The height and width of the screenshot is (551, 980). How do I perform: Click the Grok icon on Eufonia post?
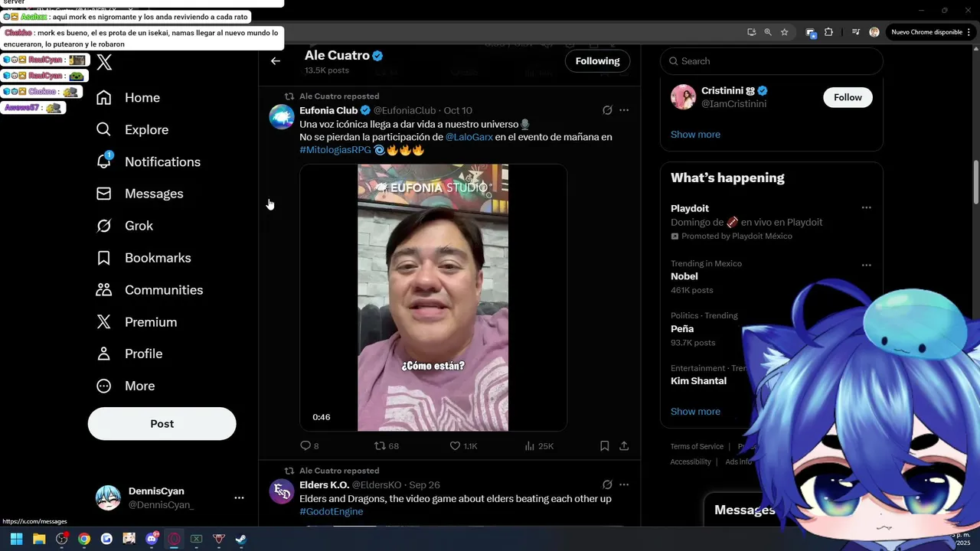[607, 110]
